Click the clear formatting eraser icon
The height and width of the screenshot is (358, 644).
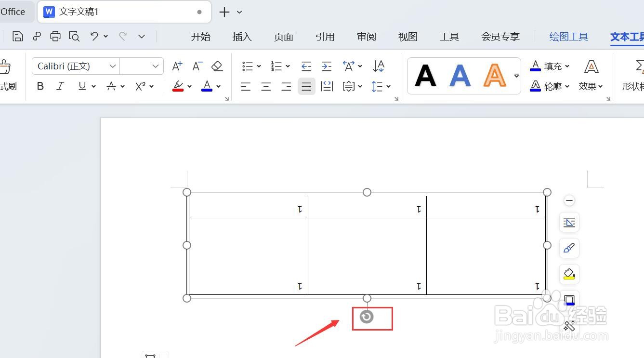click(x=217, y=66)
